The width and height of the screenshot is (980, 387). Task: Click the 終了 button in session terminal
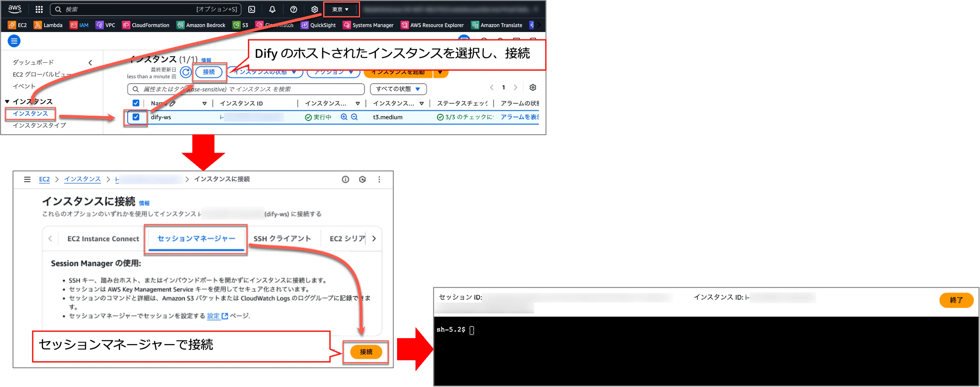point(956,300)
